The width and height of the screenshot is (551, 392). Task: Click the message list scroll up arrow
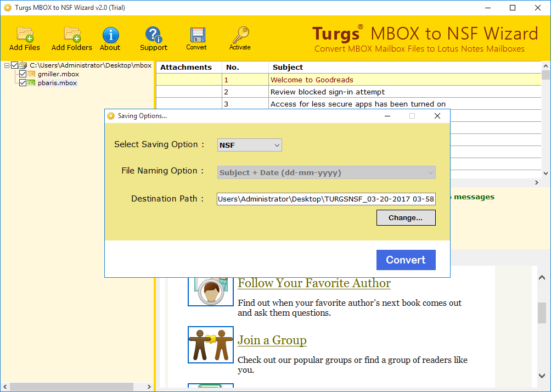point(546,66)
